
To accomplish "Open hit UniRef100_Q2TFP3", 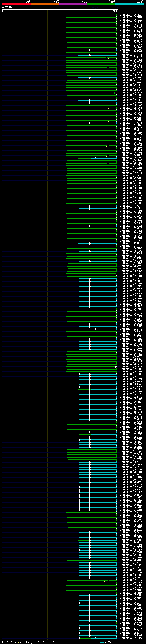I will click(x=131, y=32).
